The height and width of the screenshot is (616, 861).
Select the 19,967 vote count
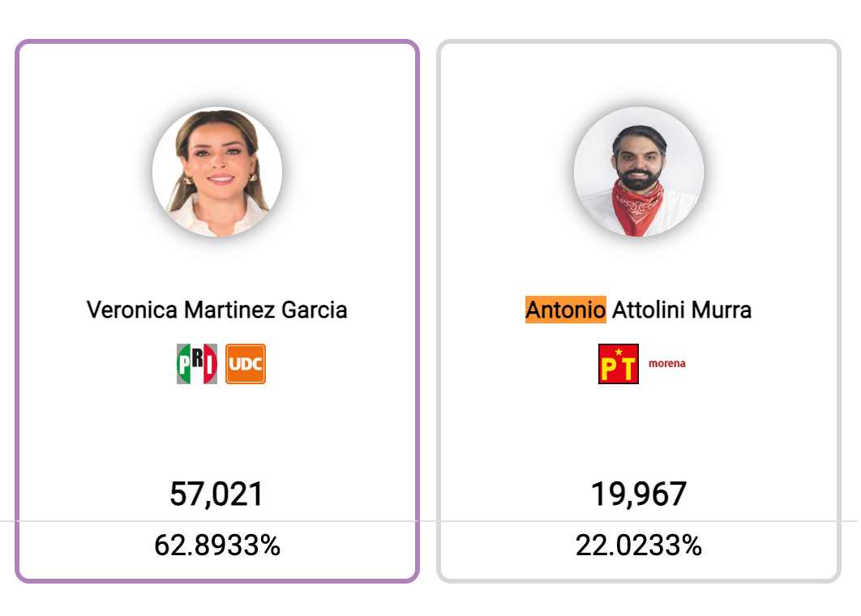pos(639,494)
